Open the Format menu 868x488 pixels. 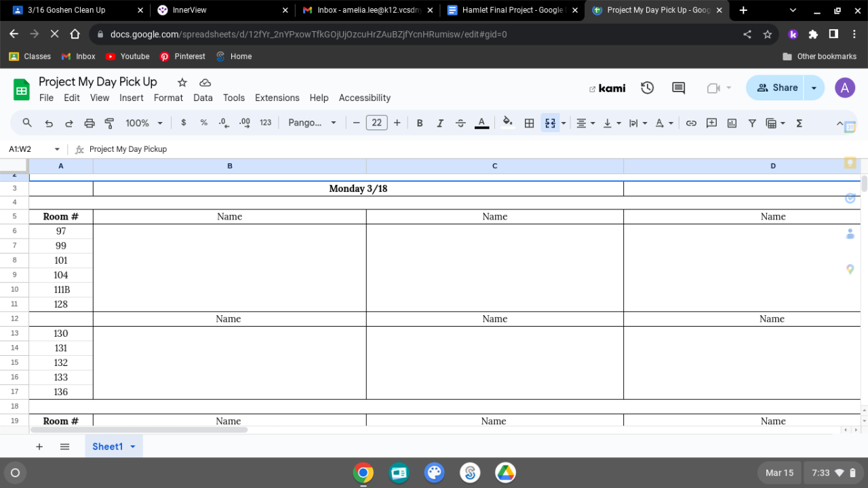(168, 98)
